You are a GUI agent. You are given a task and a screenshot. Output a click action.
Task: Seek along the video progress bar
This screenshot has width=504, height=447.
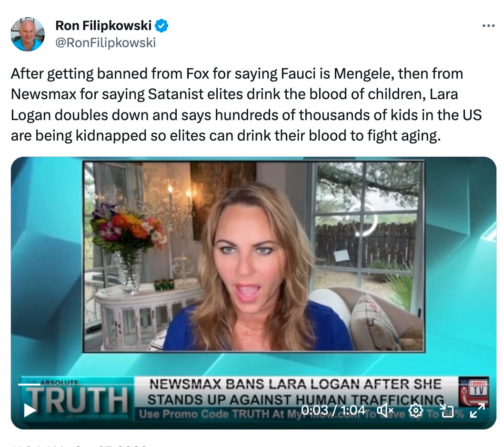click(x=253, y=384)
